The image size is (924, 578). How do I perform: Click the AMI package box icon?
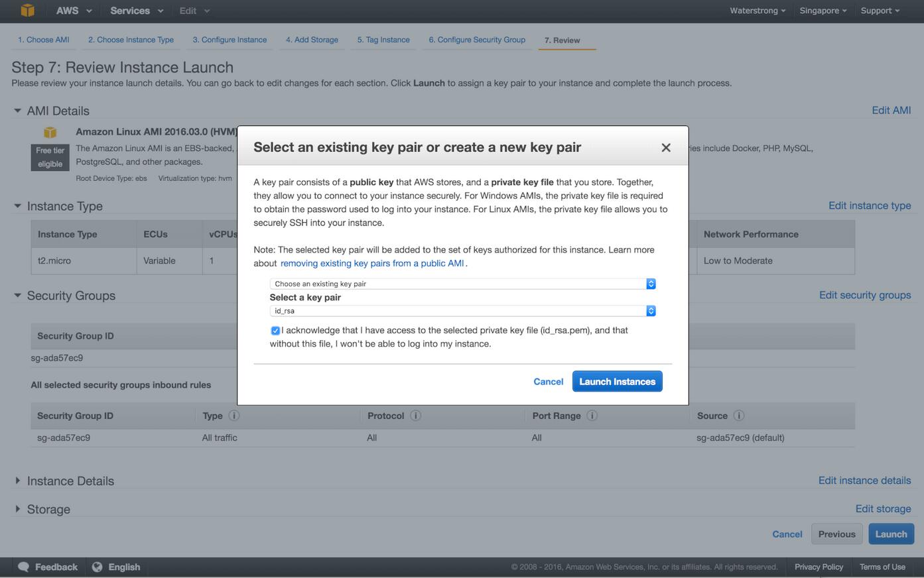(x=50, y=133)
